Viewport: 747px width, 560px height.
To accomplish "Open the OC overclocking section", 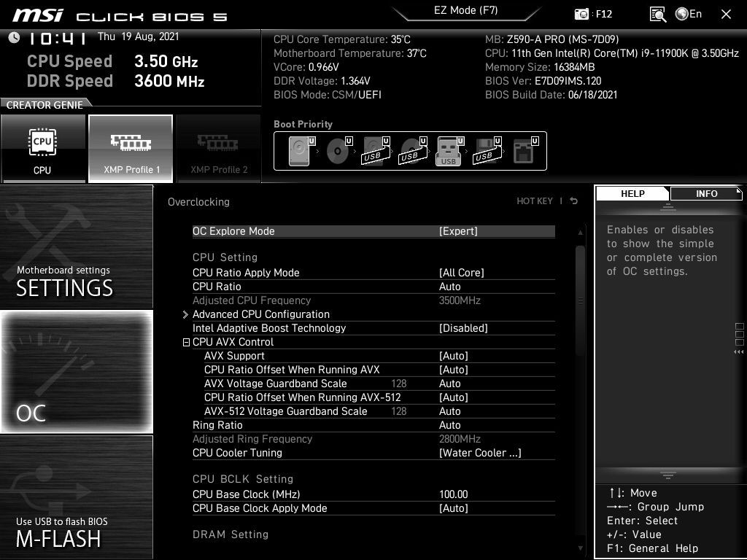I will point(77,371).
